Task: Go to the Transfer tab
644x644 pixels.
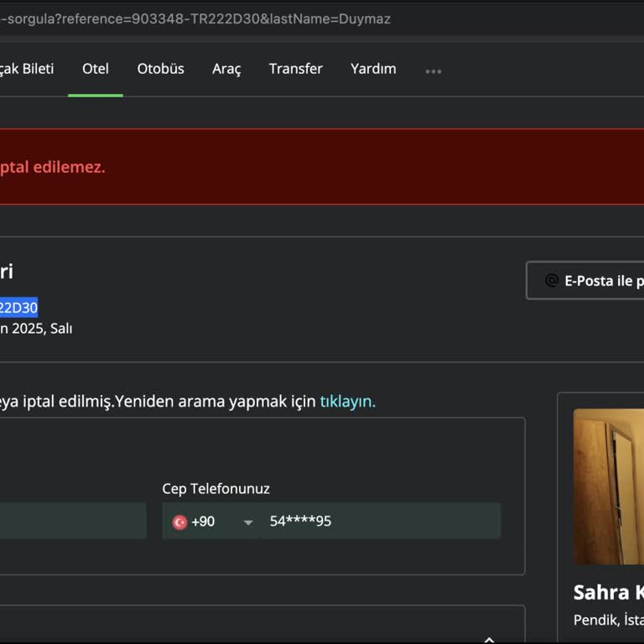Action: click(295, 69)
